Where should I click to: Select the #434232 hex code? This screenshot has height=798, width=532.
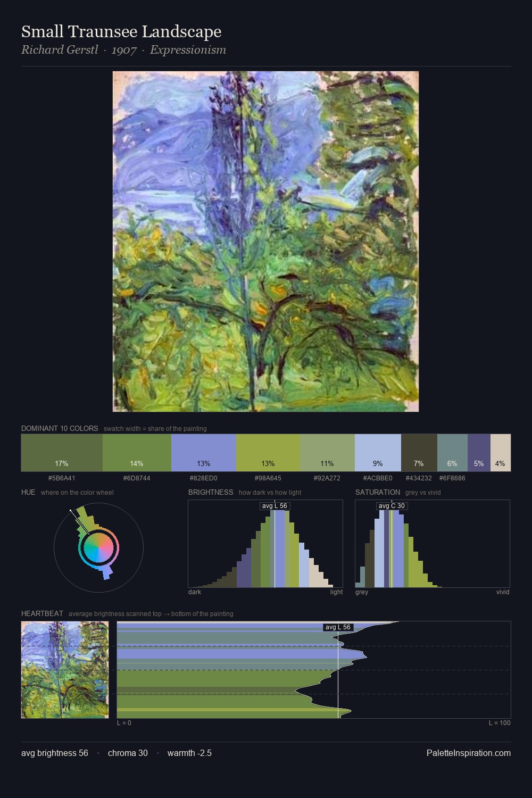click(419, 478)
